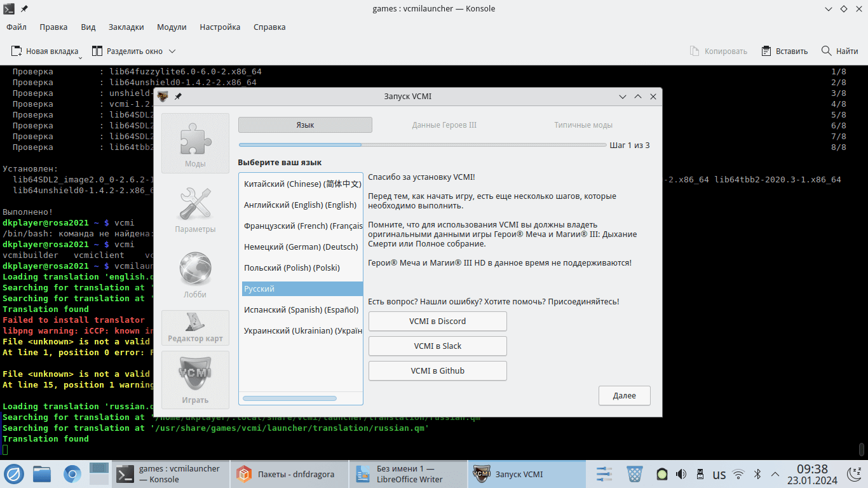Open Новая вкладка in Konsole toolbar

coord(44,51)
